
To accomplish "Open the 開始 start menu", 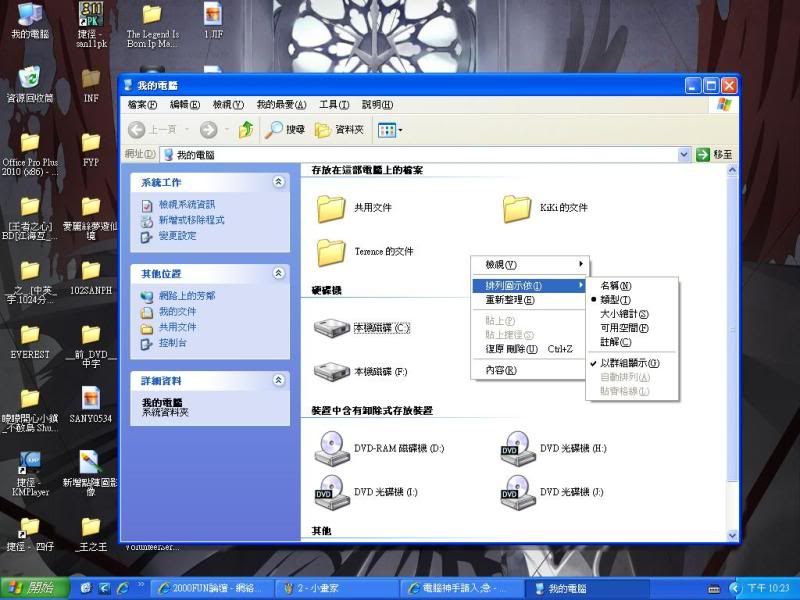I will pos(35,588).
